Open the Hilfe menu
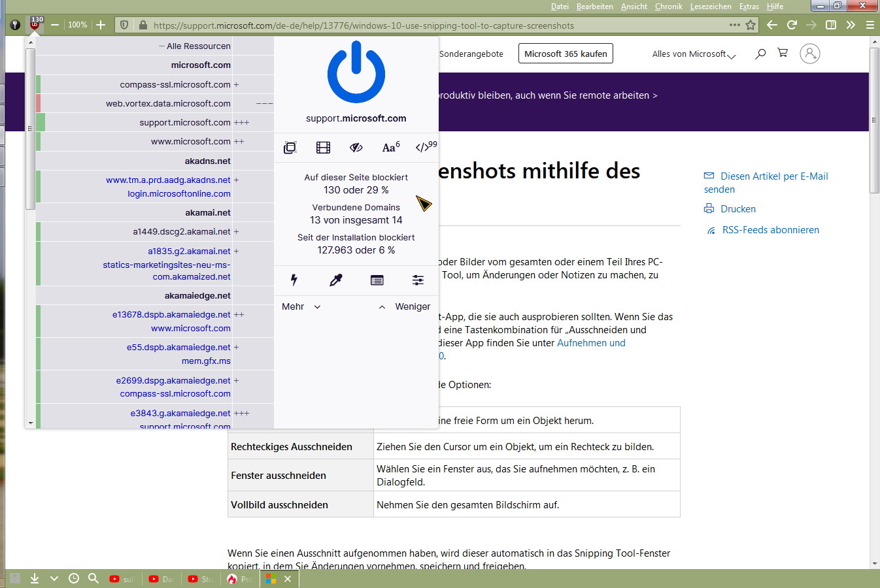The image size is (880, 588). pos(775,7)
